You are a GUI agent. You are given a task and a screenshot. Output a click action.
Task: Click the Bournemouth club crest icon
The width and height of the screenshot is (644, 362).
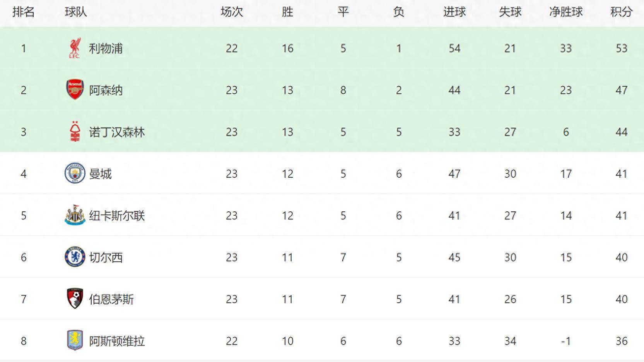[75, 299]
